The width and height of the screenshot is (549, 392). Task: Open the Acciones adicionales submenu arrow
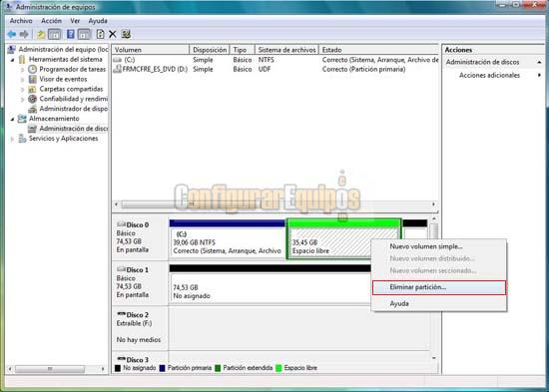pyautogui.click(x=540, y=75)
